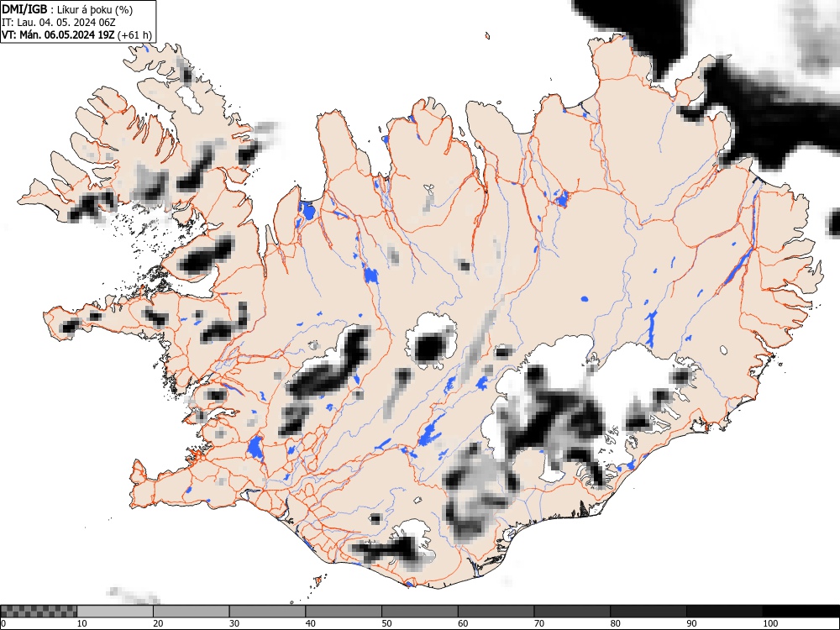The width and height of the screenshot is (840, 630).
Task: Select the initial time line 'IT: Lau. 04. 05. 2024 06Z'
Action: [59, 23]
